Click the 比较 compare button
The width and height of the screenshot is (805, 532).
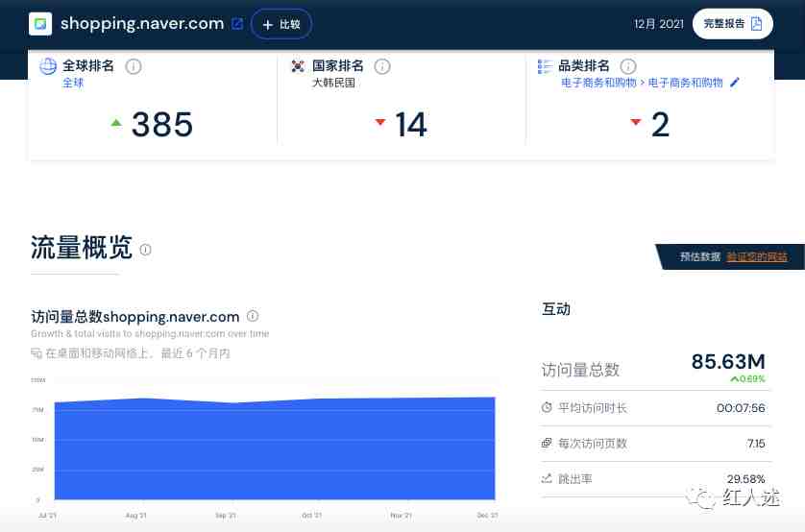[x=281, y=24]
